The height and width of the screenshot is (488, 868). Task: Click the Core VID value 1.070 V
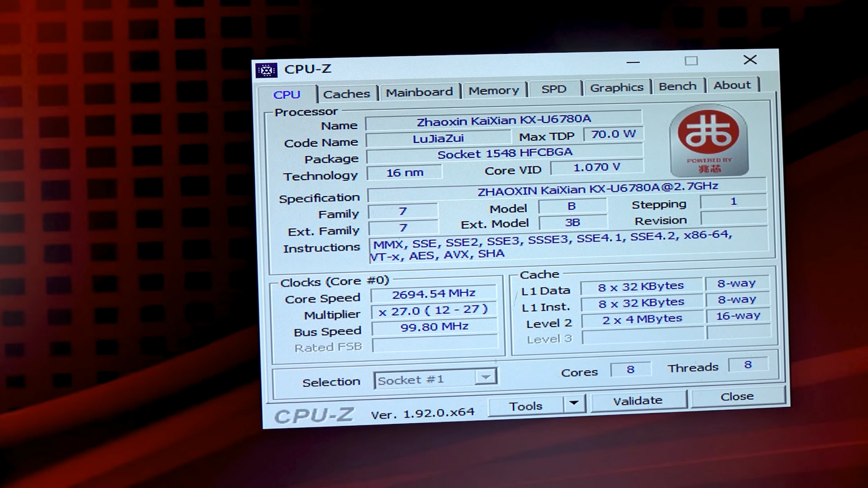tap(597, 167)
